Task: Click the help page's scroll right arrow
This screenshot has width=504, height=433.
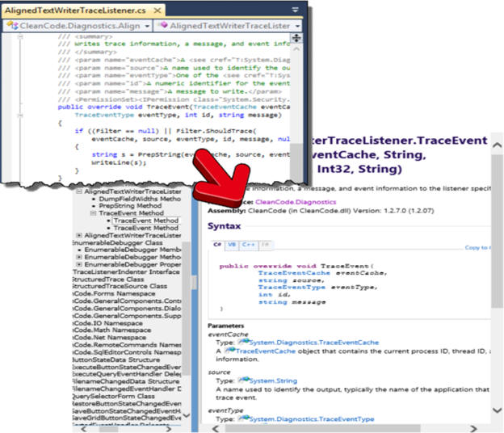Action: point(473,428)
